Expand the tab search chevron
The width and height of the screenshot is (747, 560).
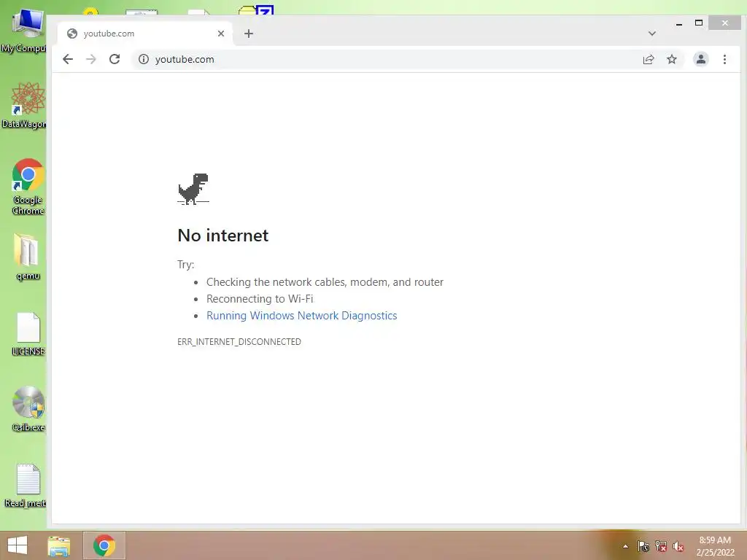point(652,34)
